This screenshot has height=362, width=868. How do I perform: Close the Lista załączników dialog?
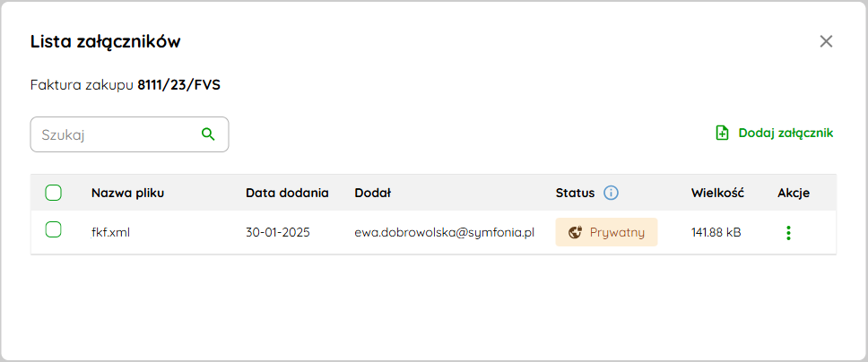click(x=826, y=41)
